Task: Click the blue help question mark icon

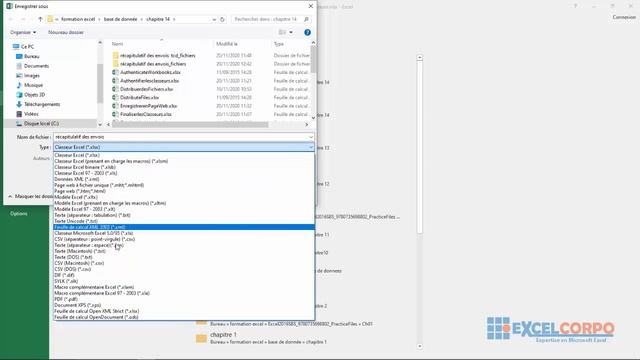Action: pyautogui.click(x=307, y=32)
